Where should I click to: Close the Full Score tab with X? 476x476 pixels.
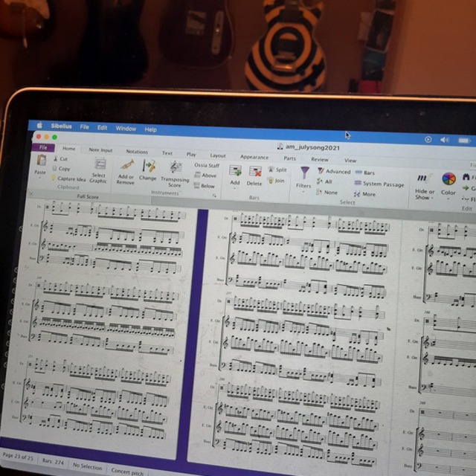31,193
